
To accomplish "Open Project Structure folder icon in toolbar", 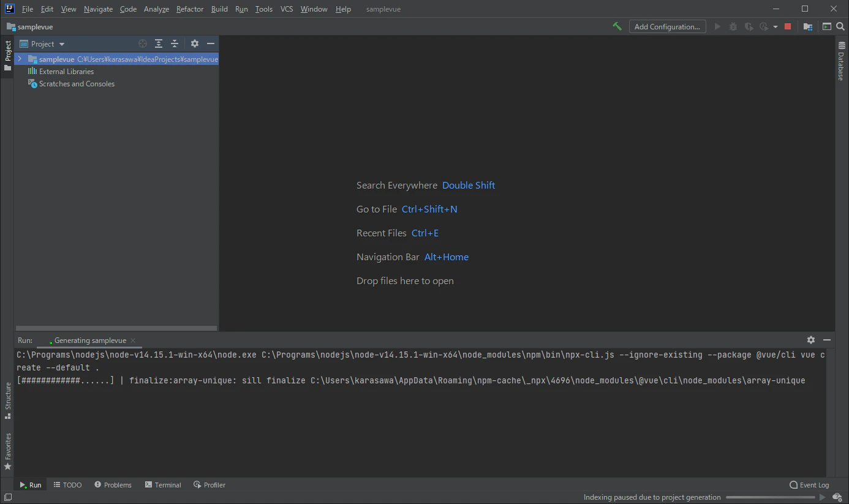I will point(808,26).
